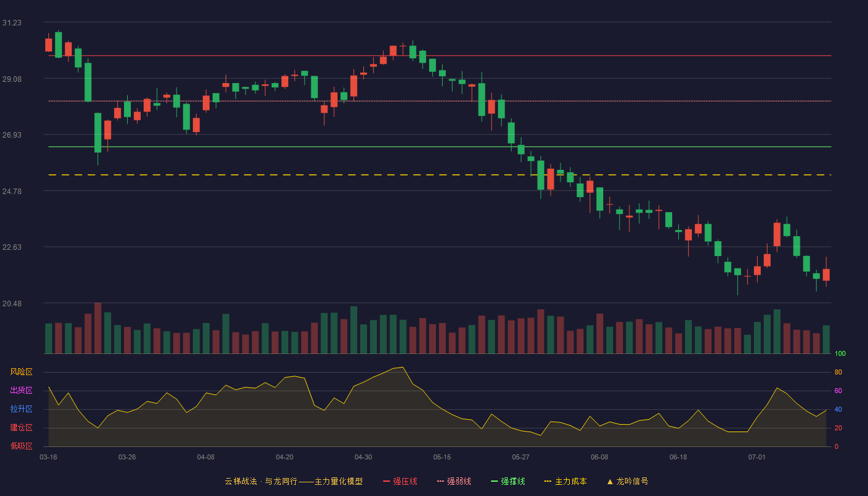This screenshot has height=496, width=868.
Task: Click the 龙吟信号 triangle legend icon
Action: (x=610, y=481)
